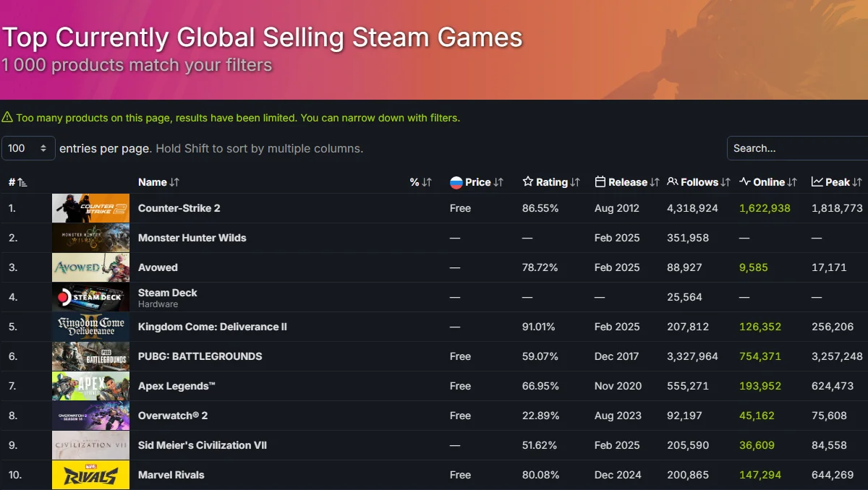Select PUBG online count 754,371
This screenshot has width=868, height=490.
click(760, 356)
